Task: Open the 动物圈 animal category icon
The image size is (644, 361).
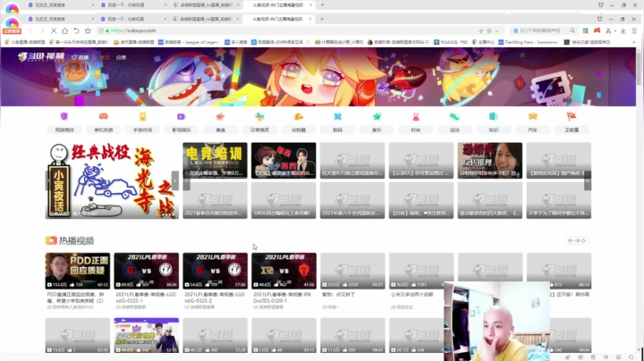Action: [299, 116]
